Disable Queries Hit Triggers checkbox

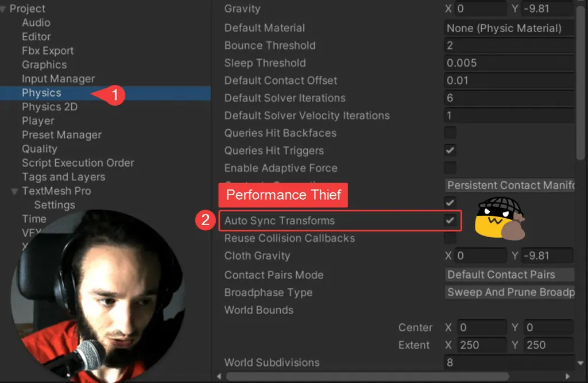pos(450,150)
